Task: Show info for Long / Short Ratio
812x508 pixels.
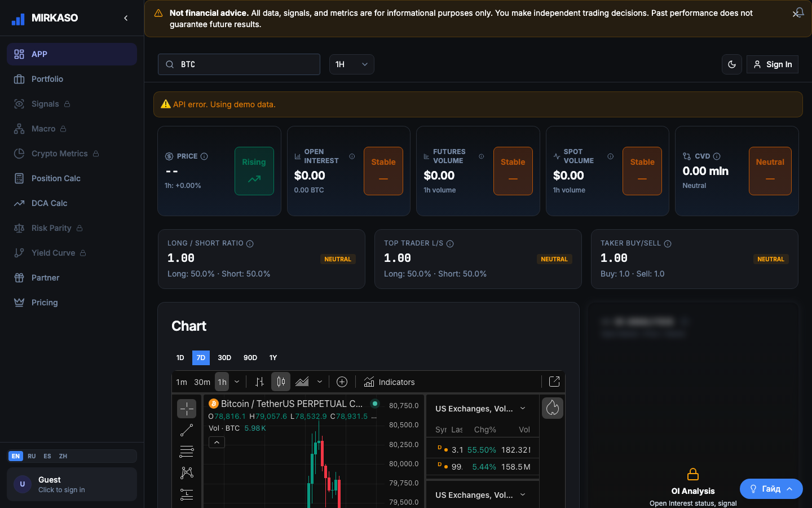Action: (x=250, y=244)
